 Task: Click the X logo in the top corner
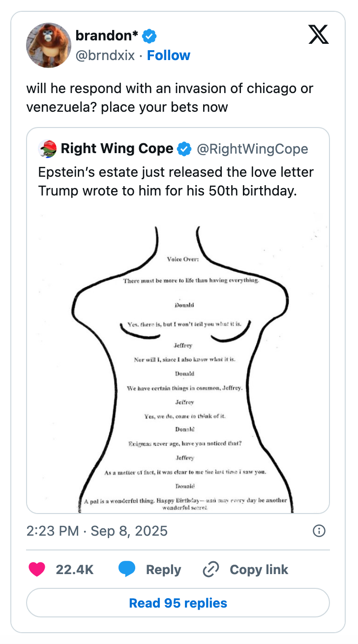pyautogui.click(x=318, y=34)
